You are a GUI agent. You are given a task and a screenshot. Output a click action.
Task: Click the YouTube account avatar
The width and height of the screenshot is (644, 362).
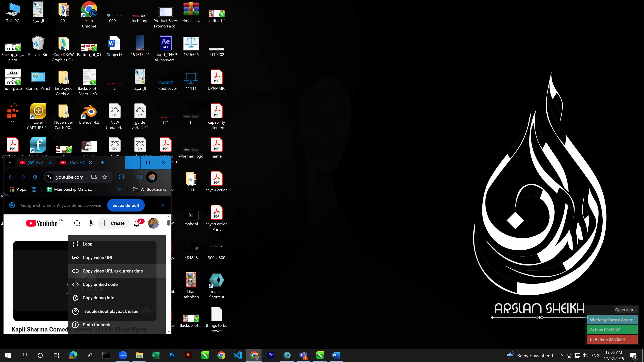pyautogui.click(x=153, y=223)
